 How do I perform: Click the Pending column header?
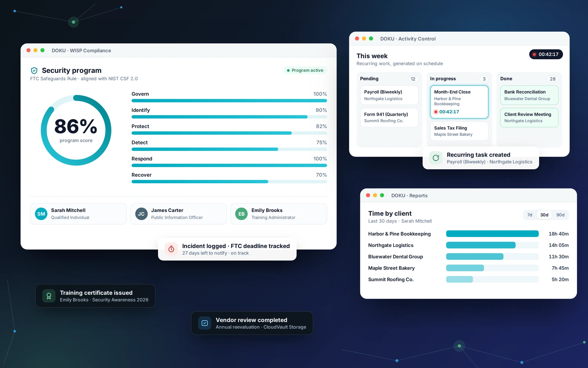[x=369, y=79]
